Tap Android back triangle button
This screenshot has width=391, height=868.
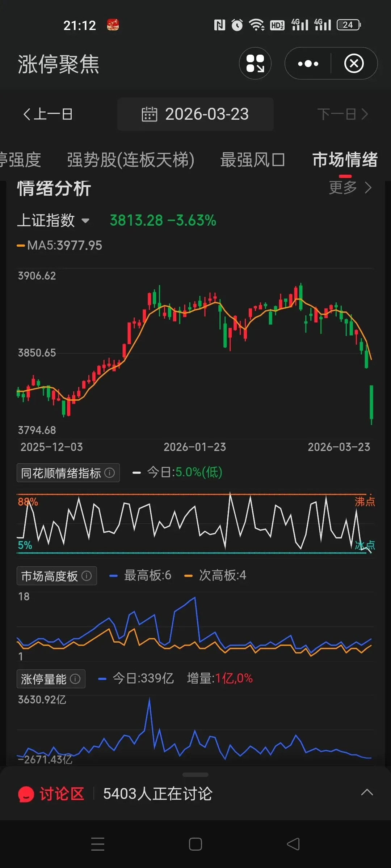coord(293,844)
